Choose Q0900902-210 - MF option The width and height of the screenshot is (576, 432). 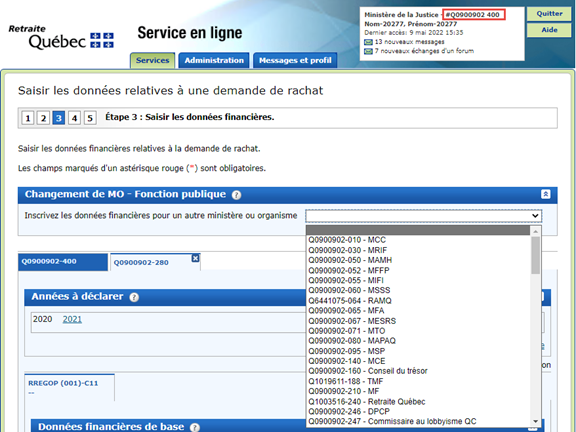coord(418,391)
